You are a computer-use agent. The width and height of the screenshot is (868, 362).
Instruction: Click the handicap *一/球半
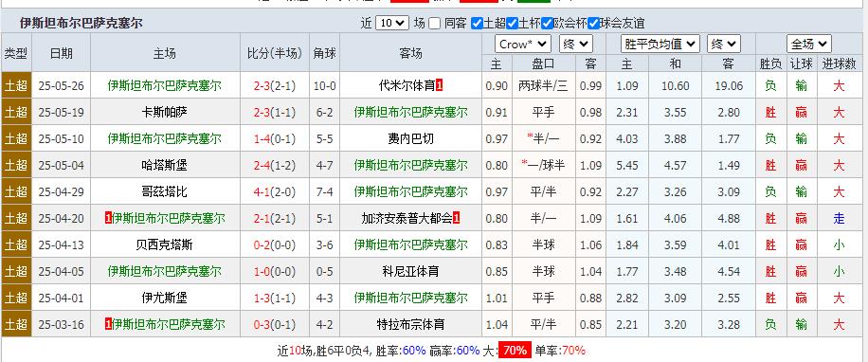click(x=544, y=166)
